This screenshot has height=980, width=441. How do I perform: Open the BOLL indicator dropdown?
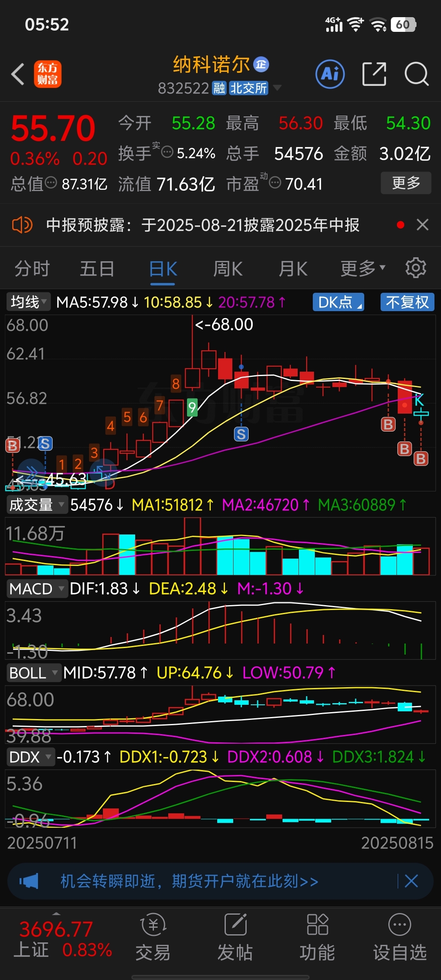click(x=34, y=673)
